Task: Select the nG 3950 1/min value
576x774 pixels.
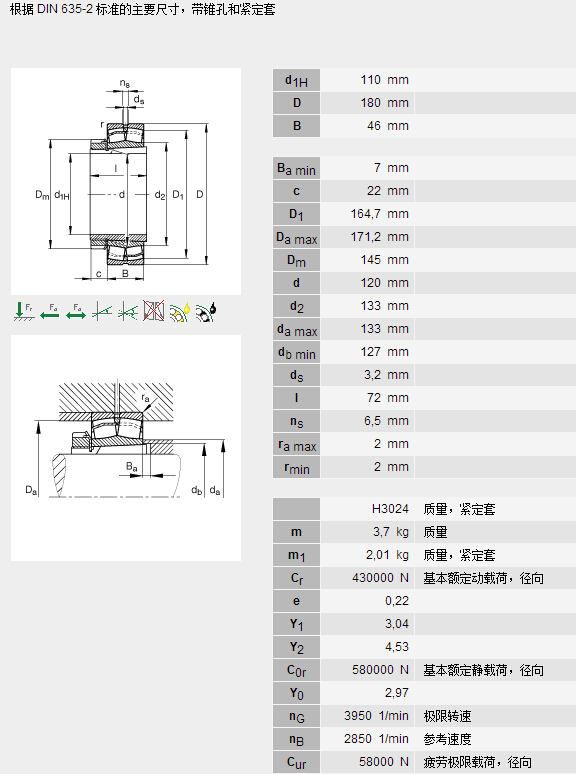Action: 376,716
